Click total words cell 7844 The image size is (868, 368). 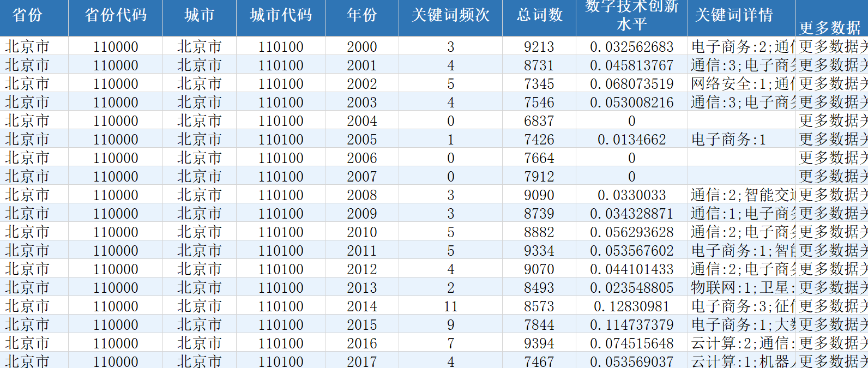539,325
